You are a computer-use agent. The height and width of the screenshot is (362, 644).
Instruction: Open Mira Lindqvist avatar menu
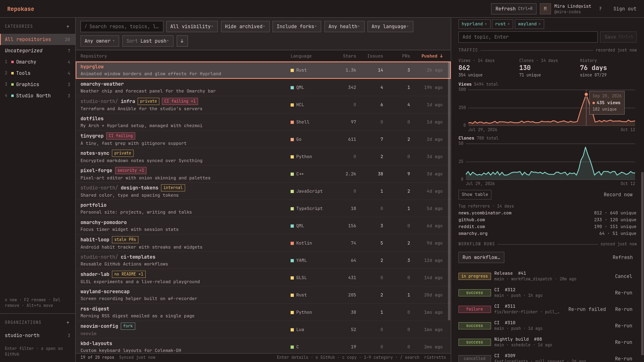[545, 9]
